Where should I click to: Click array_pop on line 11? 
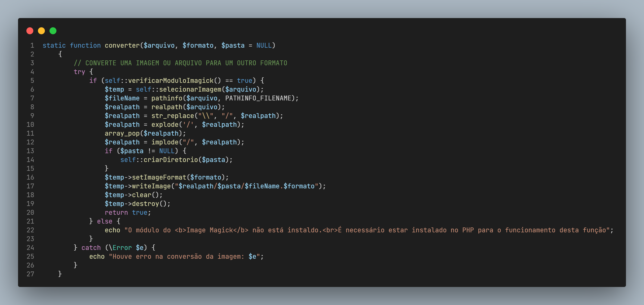(122, 134)
